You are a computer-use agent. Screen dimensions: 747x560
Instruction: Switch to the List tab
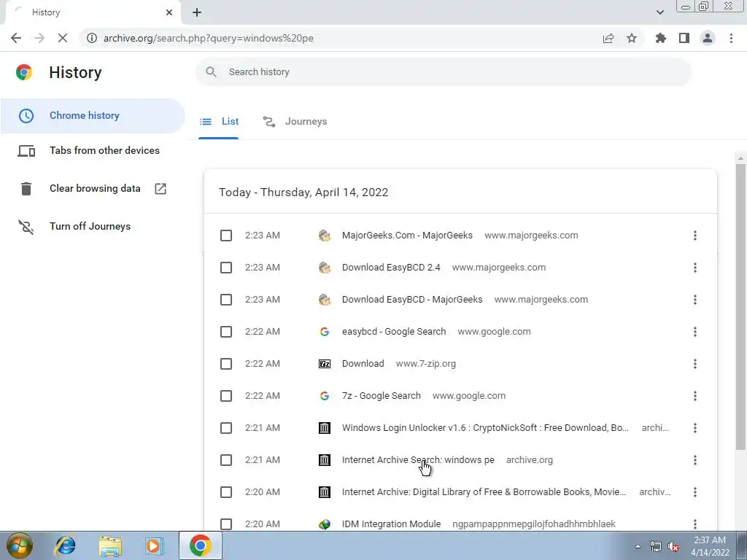click(x=219, y=122)
